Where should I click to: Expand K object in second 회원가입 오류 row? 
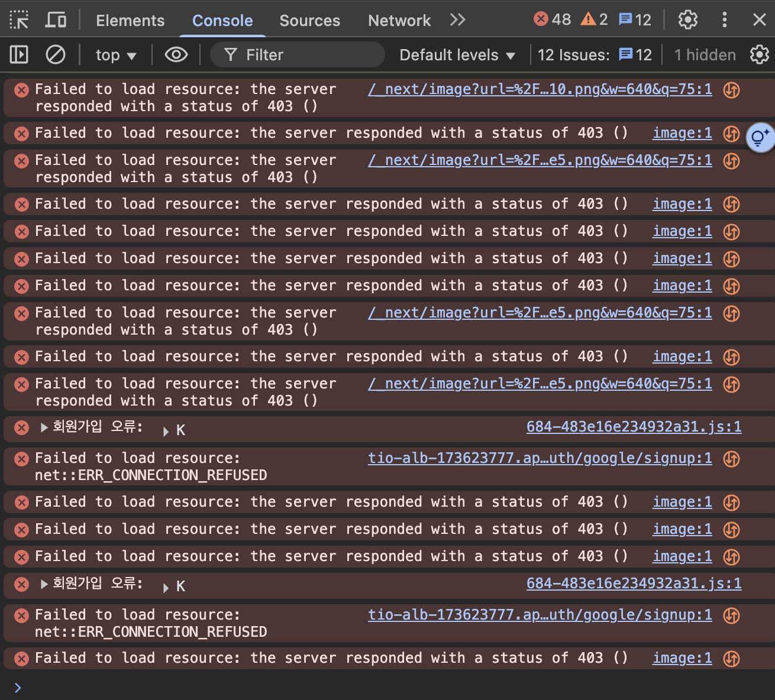click(x=166, y=588)
